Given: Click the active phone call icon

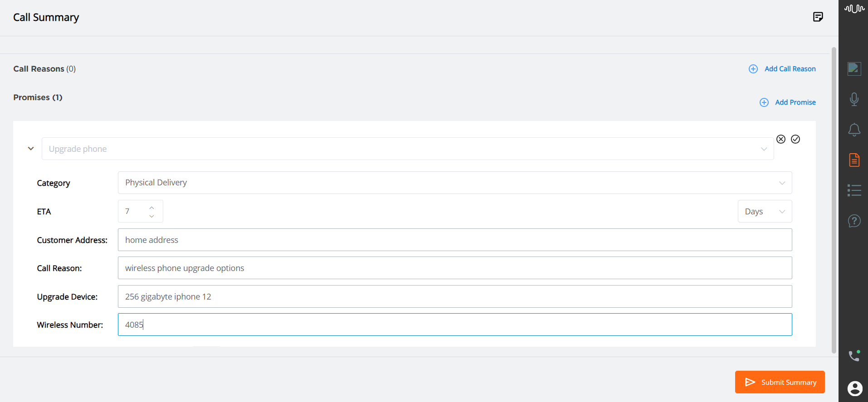Looking at the screenshot, I should [x=854, y=356].
